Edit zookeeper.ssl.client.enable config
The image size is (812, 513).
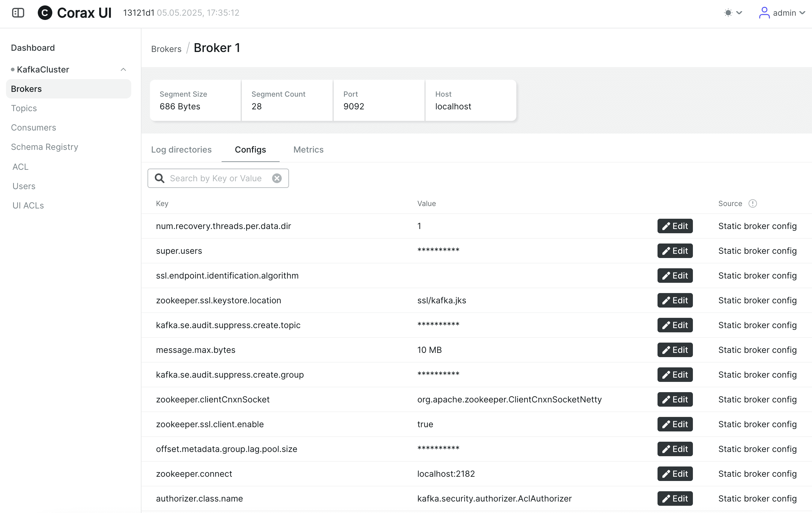675,424
